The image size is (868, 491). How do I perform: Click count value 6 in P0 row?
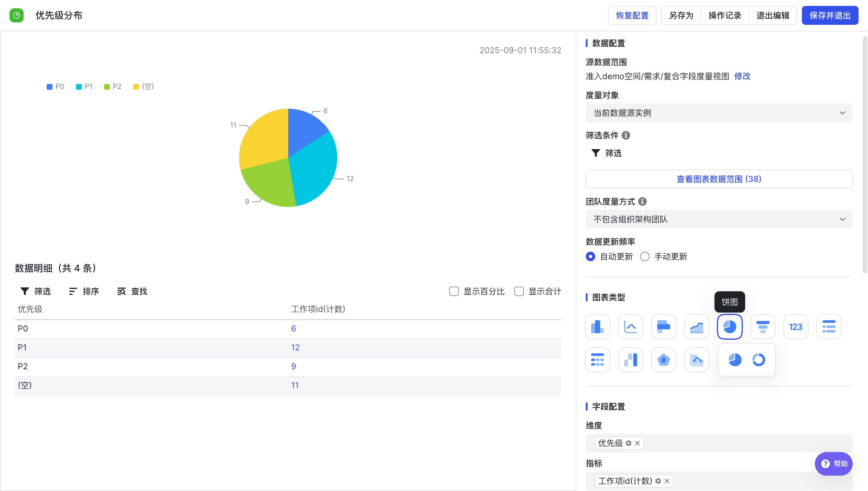(293, 329)
